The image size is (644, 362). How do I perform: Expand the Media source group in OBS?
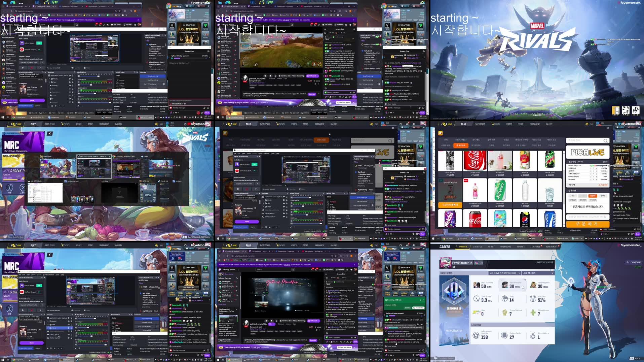(48, 321)
